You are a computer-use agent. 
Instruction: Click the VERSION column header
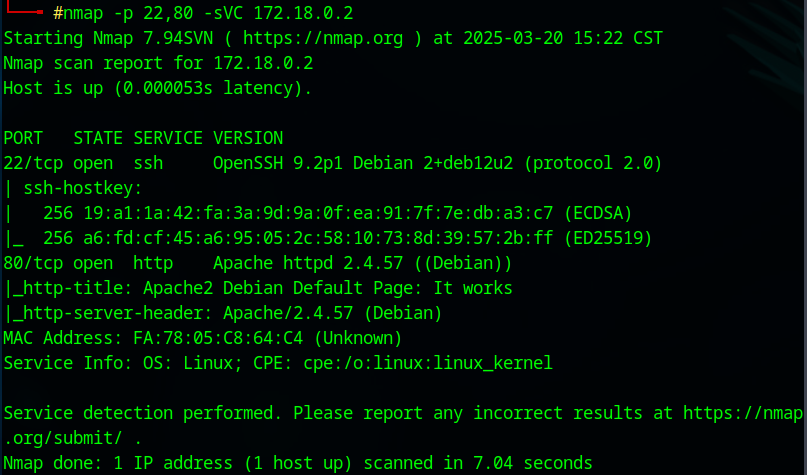coord(248,138)
